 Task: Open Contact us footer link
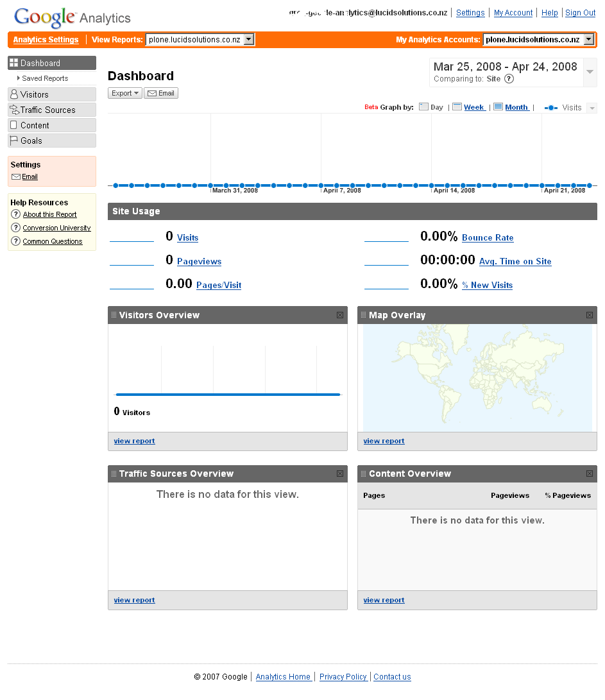coord(392,678)
